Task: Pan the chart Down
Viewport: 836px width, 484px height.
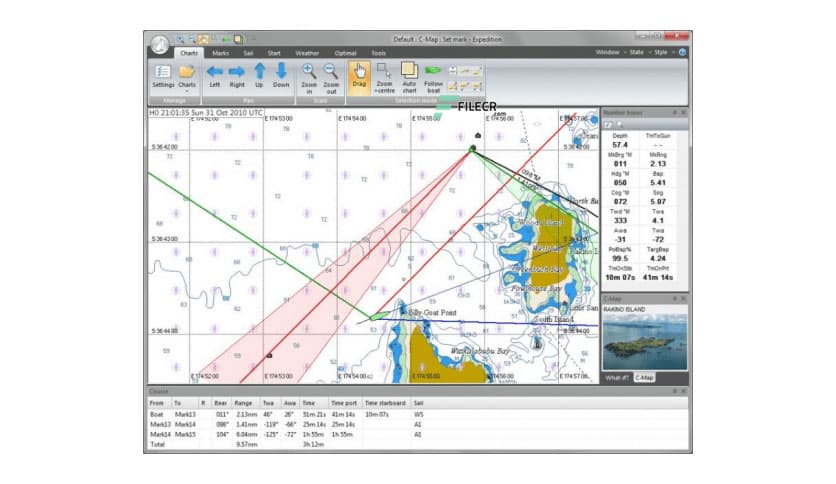Action: [x=281, y=76]
